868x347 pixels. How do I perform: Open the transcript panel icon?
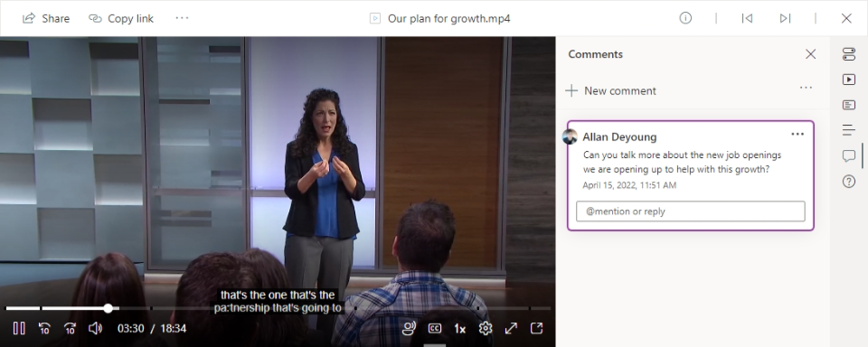tap(849, 105)
